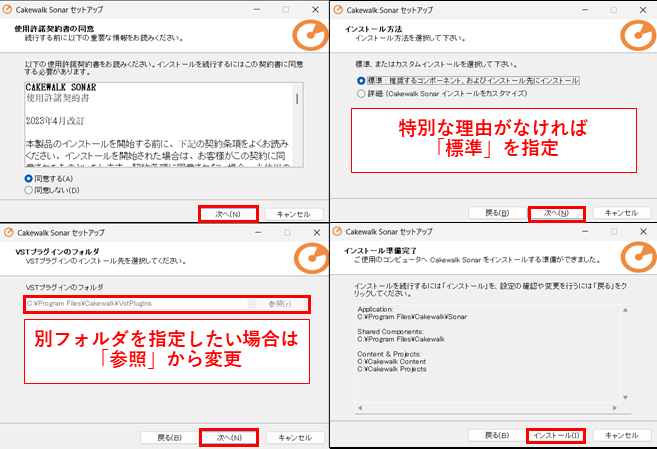Viewport: 657px width, 449px height.
Task: Click the C:¥Cakewalk Projects path line
Action: coord(392,369)
